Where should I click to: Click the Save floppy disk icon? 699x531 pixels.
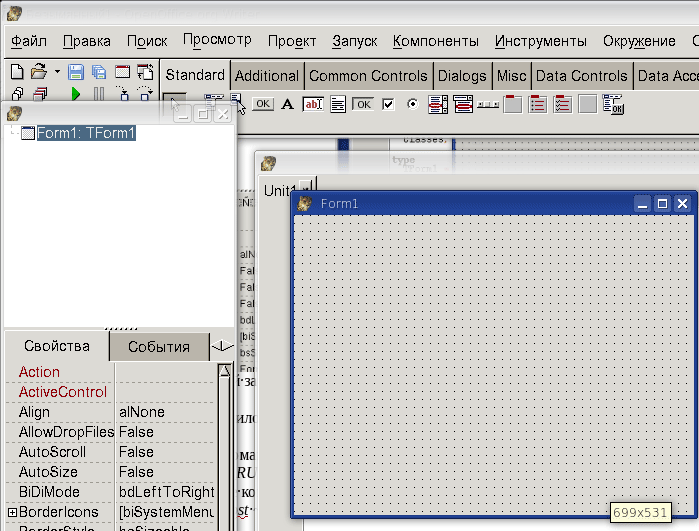(77, 72)
